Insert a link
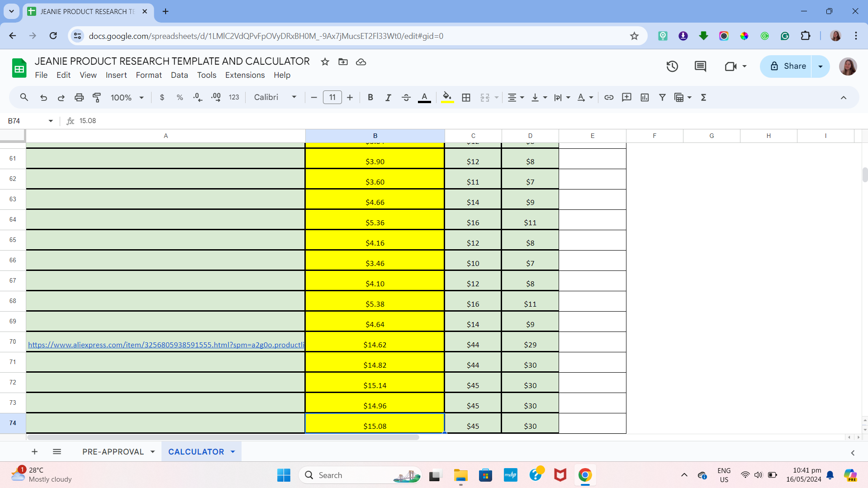Viewport: 868px width, 488px height. (609, 97)
